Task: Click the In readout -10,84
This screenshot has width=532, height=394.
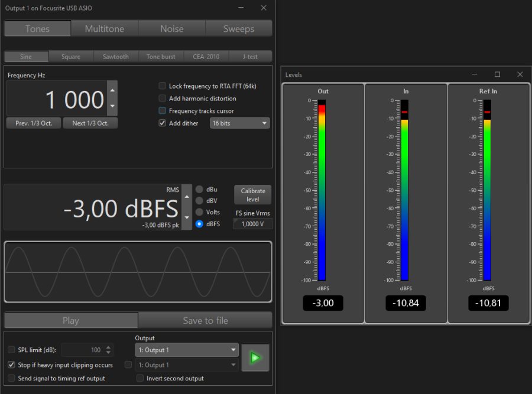Action: (406, 303)
